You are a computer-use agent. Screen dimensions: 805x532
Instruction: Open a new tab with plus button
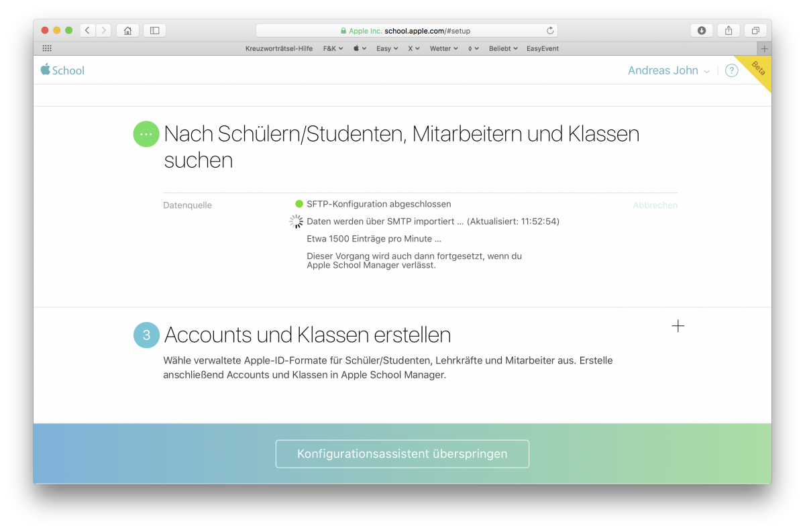764,48
